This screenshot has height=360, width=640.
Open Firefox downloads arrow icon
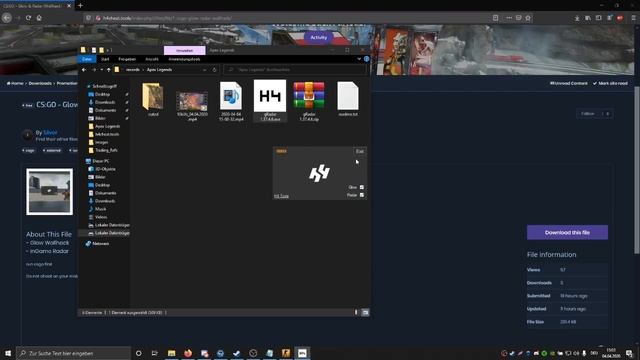point(577,18)
